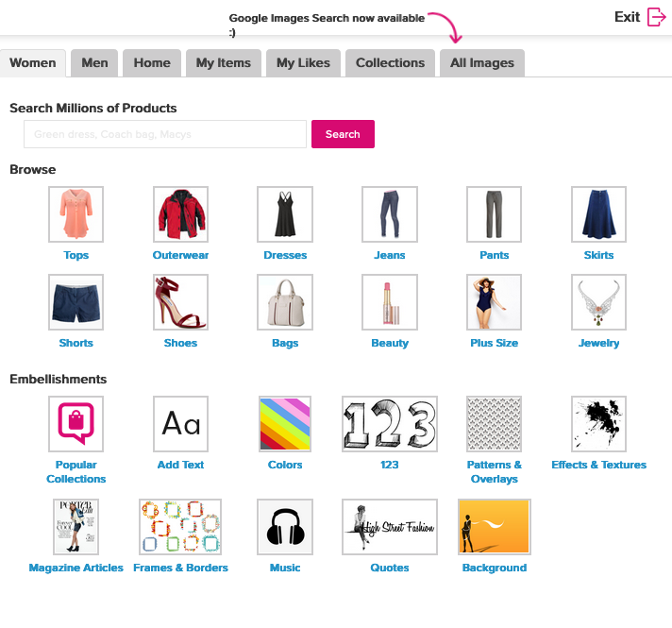Pick the rainbow Colors swatch
Image resolution: width=672 pixels, height=628 pixels.
pyautogui.click(x=285, y=424)
